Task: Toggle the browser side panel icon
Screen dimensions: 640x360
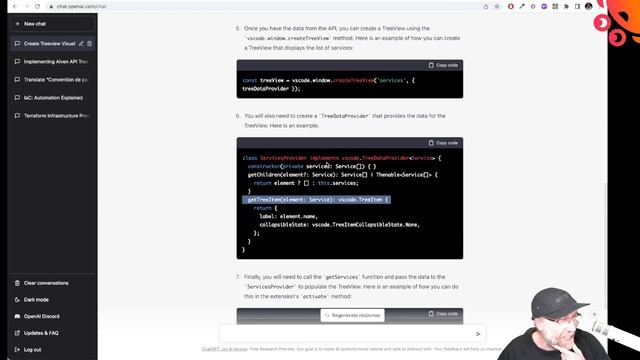Action: tap(577, 7)
